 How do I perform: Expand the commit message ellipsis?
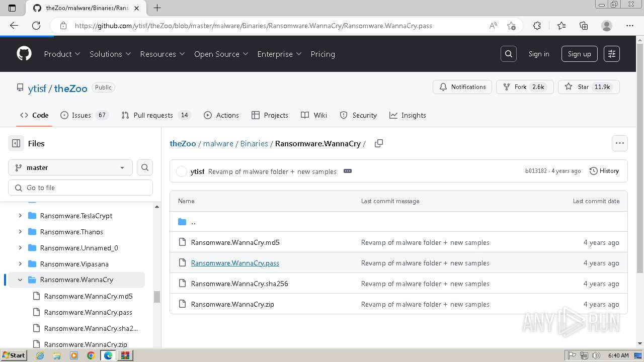(x=347, y=171)
